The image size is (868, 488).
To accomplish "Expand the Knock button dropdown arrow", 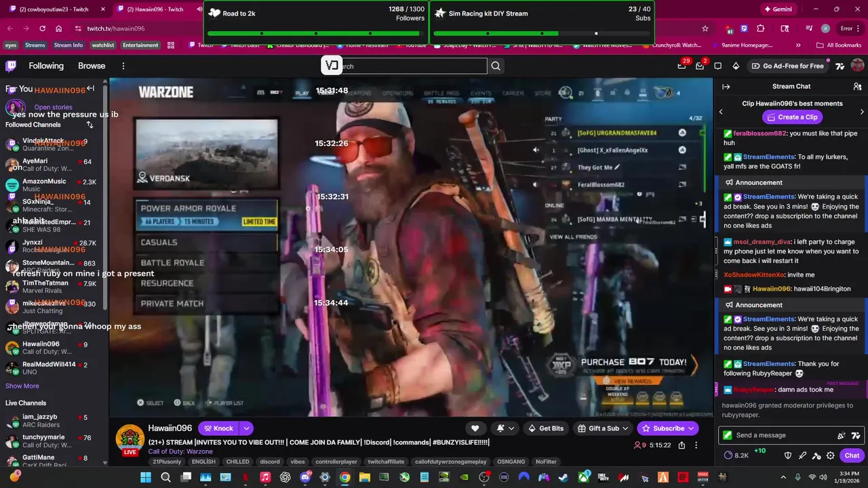I will [246, 428].
